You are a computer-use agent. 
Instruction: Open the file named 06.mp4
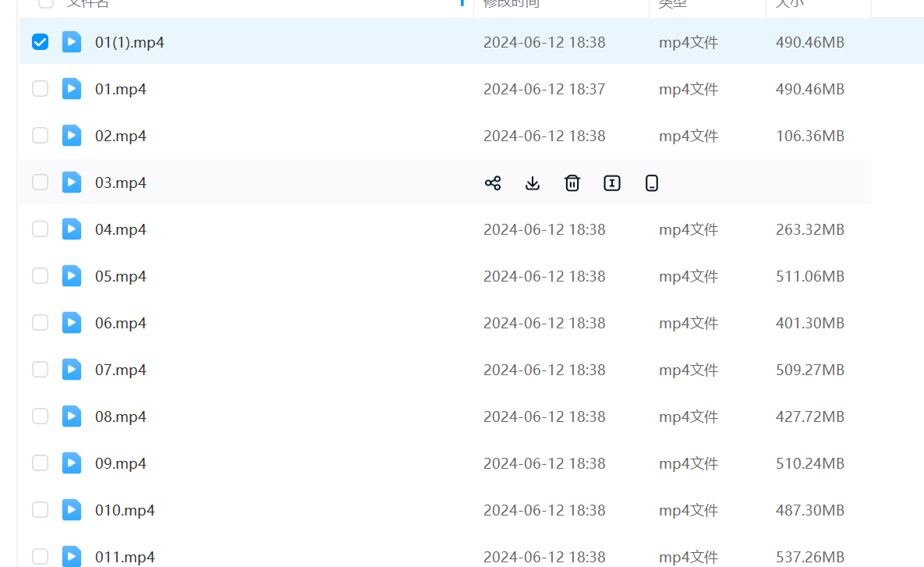tap(121, 323)
